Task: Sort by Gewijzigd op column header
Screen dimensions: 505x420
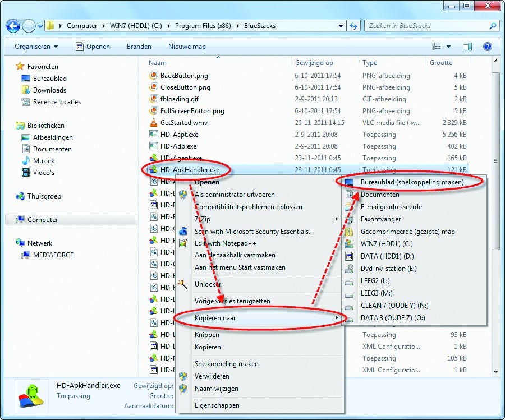Action: pyautogui.click(x=314, y=63)
